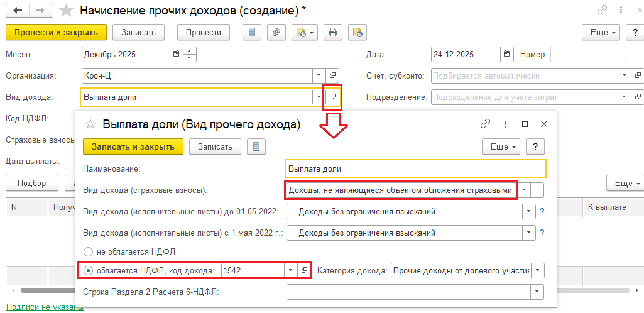Viewport: 644px width, 313px height.
Task: Click the Месяц field showing Декабрь 2025
Action: point(126,54)
